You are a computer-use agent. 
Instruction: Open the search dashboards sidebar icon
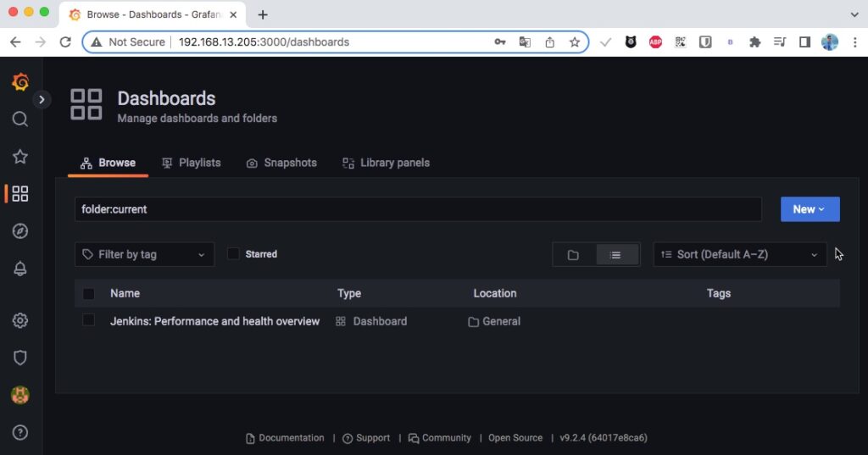[x=20, y=119]
